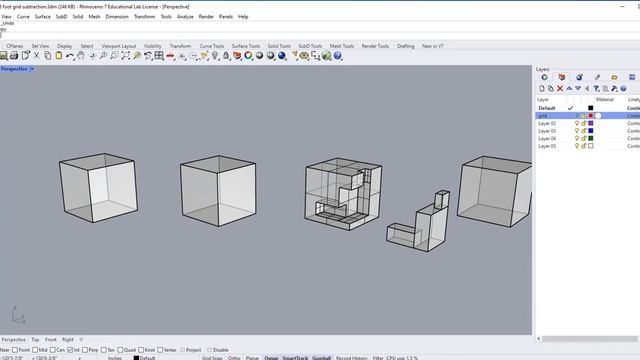Click the blue render sphere icon
This screenshot has width=640, height=360.
point(282,56)
